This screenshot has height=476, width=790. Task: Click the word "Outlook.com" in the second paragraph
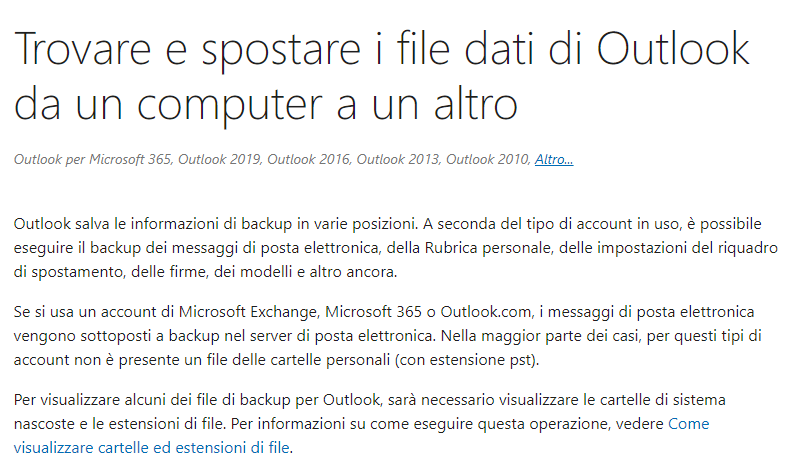coord(486,312)
